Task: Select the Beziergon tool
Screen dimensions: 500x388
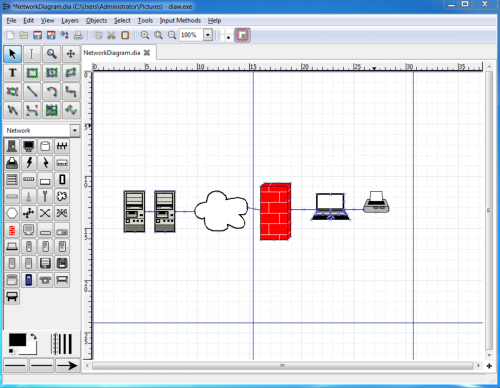Action: (x=12, y=91)
